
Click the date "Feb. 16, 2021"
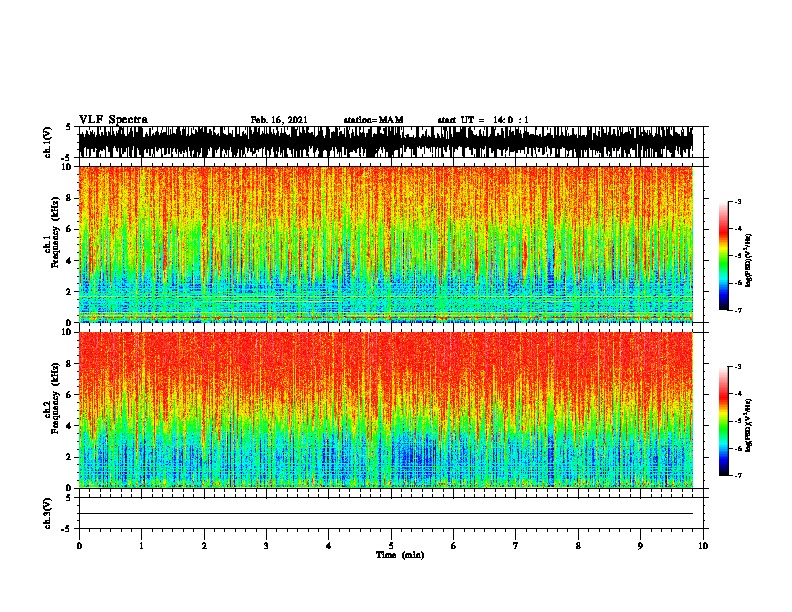tap(279, 120)
